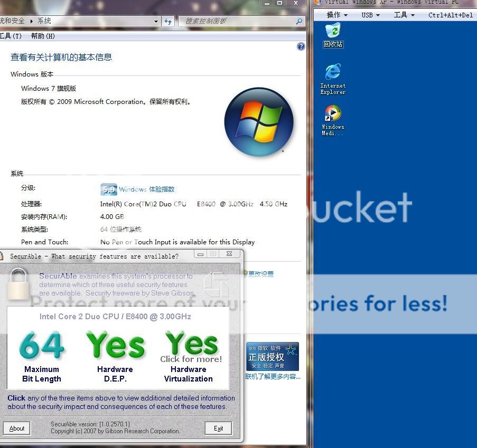Screen dimensions: 477x448
Task: Expand the address bar history dropdown
Action: (156, 21)
